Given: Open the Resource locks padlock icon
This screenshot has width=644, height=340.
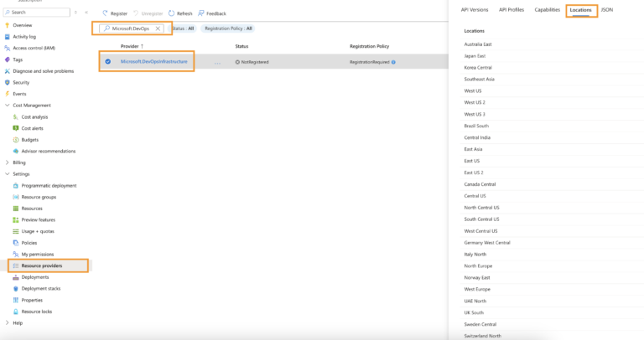Looking at the screenshot, I should 16,312.
